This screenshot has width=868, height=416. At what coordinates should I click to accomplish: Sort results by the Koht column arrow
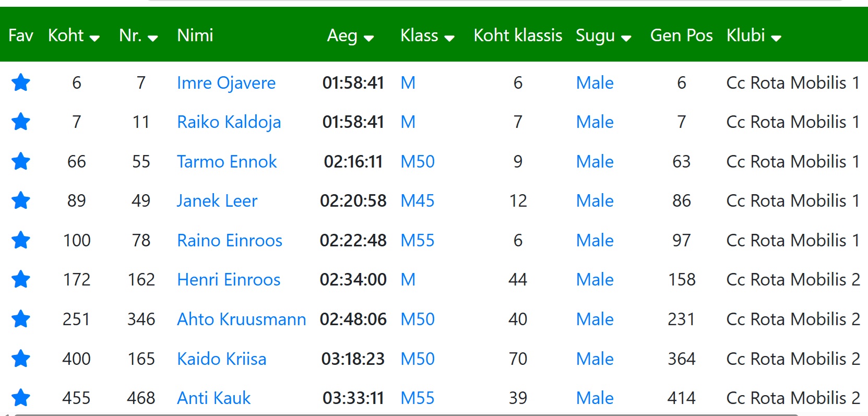(94, 38)
